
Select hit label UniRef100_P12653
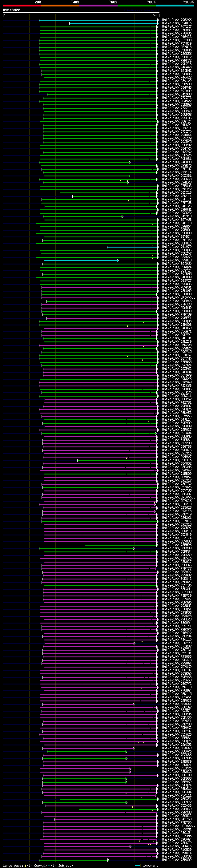(x=176, y=680)
